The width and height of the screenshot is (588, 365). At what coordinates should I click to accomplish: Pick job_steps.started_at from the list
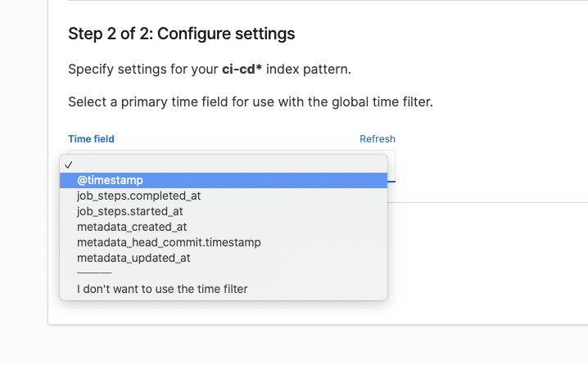coord(130,211)
